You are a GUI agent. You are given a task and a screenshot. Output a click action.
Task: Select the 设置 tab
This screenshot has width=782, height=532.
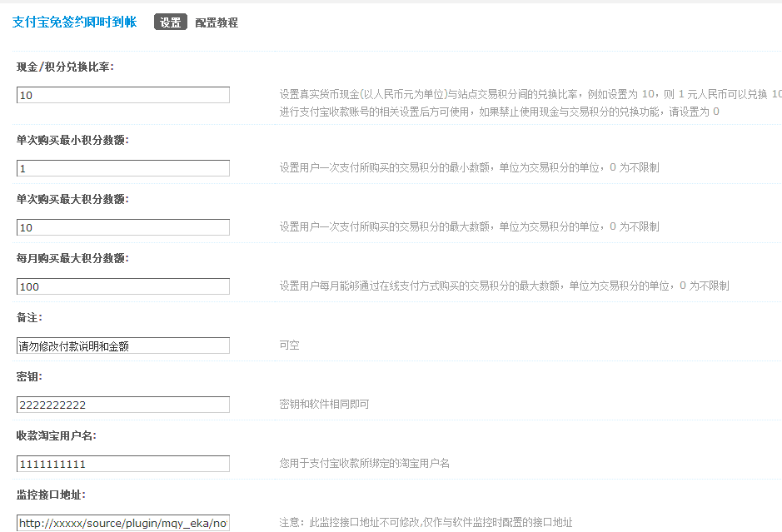[x=170, y=22]
